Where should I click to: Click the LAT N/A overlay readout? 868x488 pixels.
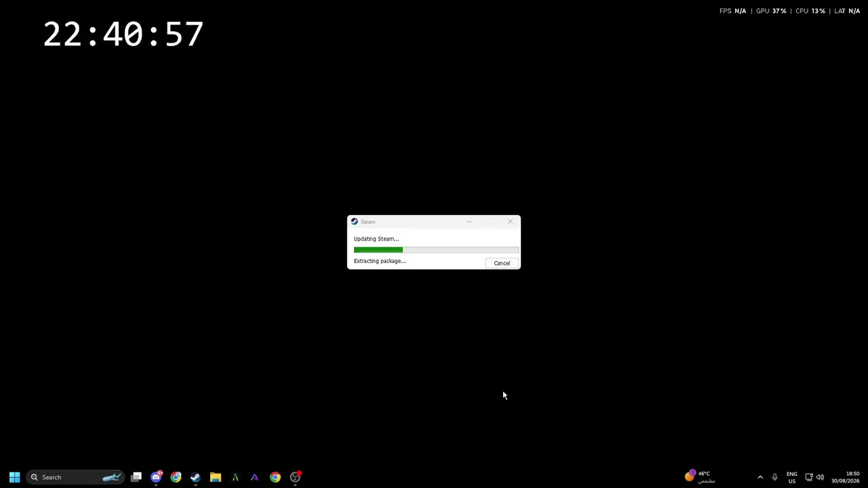click(847, 11)
